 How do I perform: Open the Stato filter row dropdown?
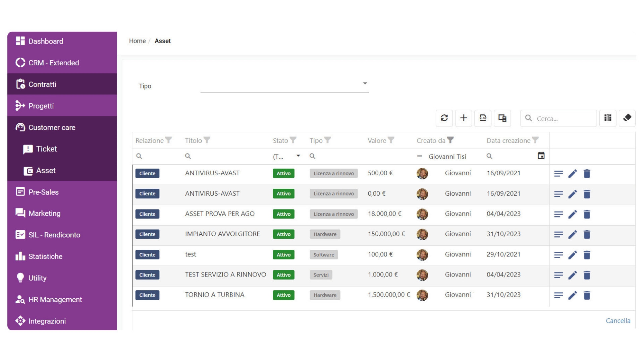pyautogui.click(x=298, y=156)
